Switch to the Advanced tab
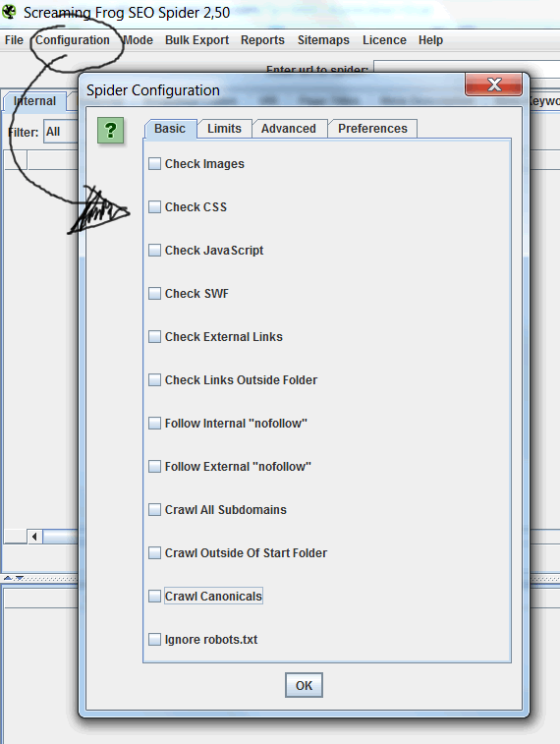The height and width of the screenshot is (744, 560). [x=288, y=129]
